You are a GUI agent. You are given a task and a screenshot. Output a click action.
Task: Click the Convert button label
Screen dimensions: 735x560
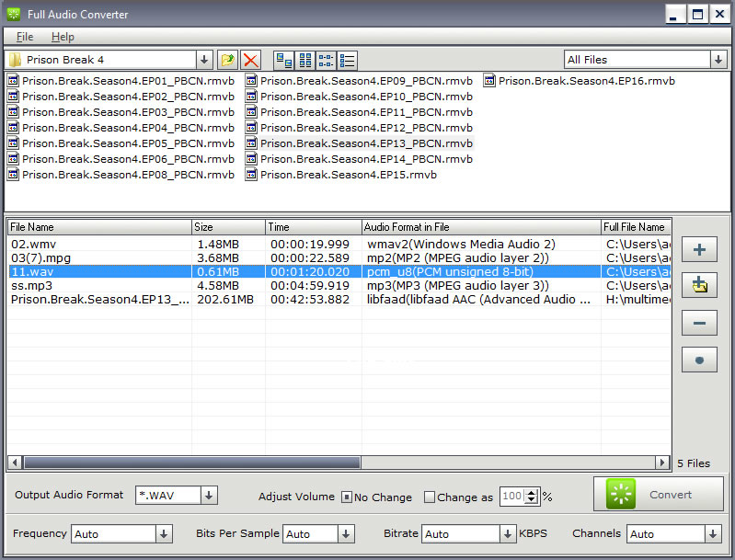point(671,495)
